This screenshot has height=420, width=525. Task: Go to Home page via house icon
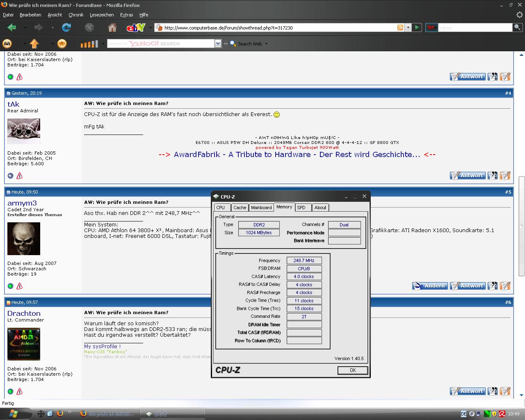click(x=112, y=27)
